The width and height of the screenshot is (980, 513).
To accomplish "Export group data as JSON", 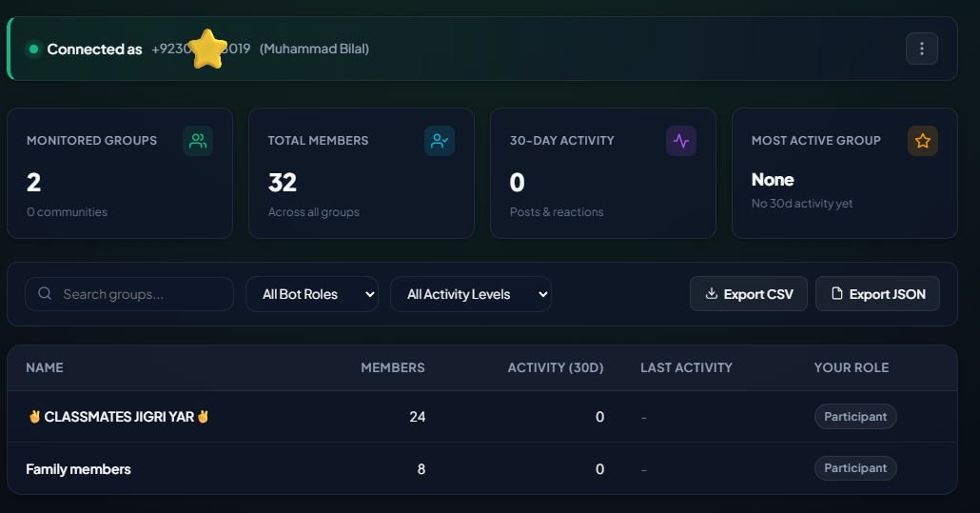I will [x=877, y=294].
